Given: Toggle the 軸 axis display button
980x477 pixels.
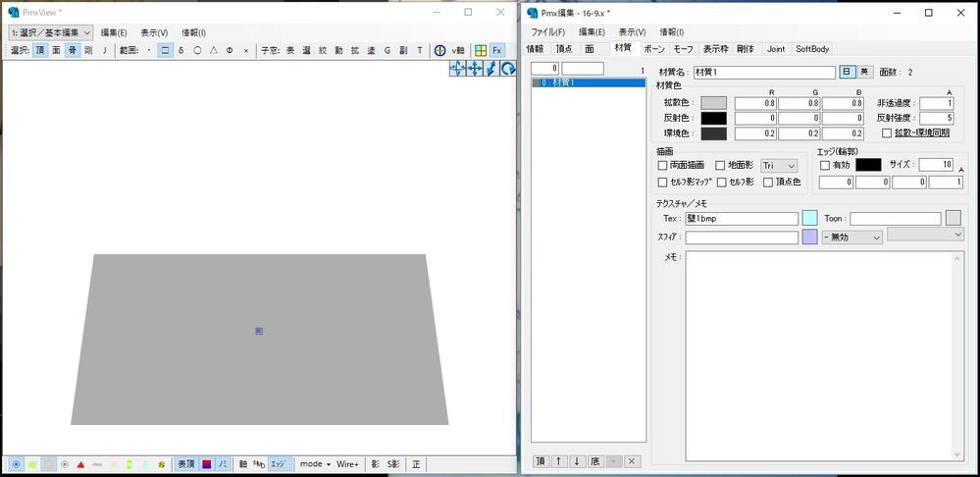Looking at the screenshot, I should coord(243,464).
